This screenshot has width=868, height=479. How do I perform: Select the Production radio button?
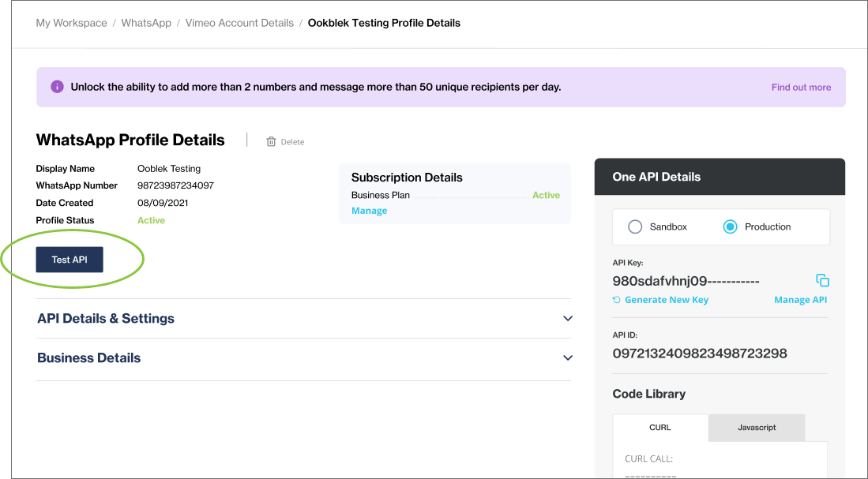pyautogui.click(x=730, y=226)
